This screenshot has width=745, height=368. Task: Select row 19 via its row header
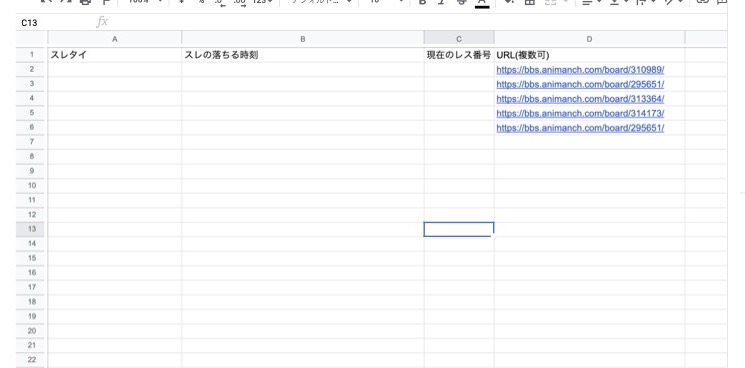pos(32,316)
